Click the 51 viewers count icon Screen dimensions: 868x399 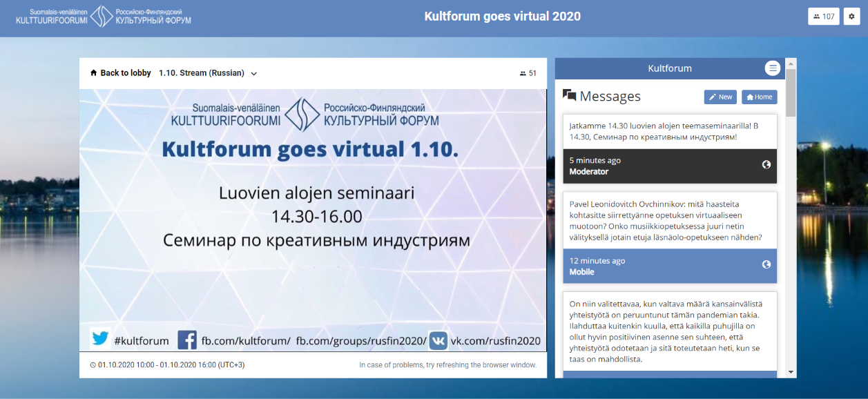523,73
